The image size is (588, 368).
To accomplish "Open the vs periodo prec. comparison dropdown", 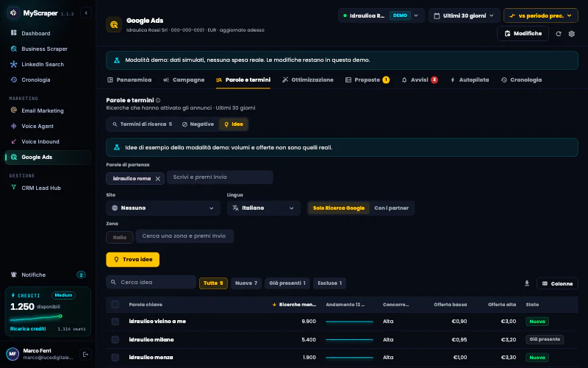I will point(541,15).
